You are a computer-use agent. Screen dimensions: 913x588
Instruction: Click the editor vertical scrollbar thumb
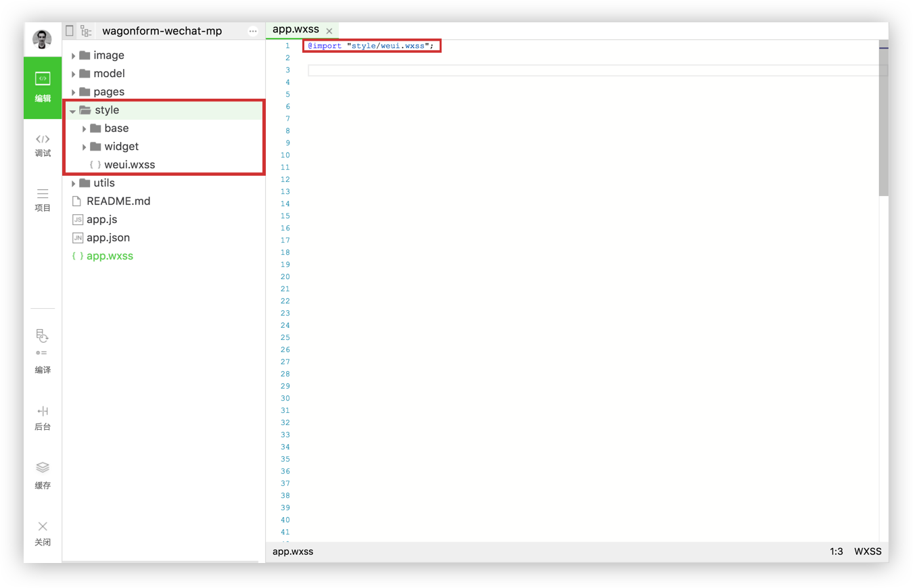[883, 118]
